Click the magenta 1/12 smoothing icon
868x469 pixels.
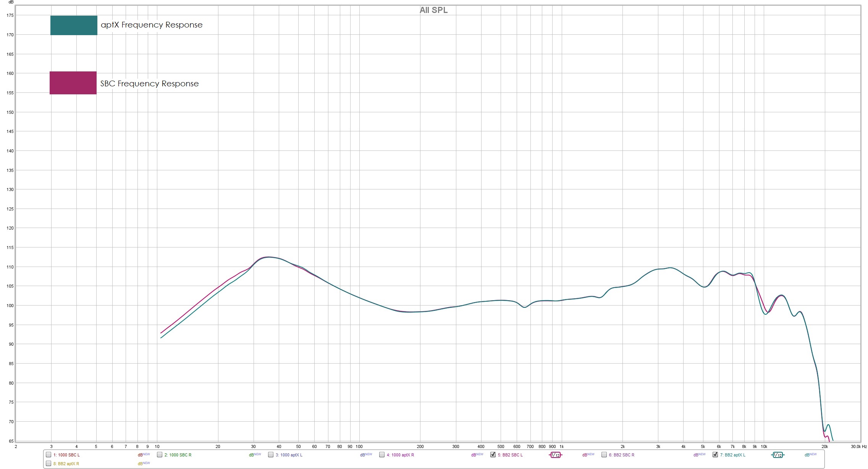point(556,455)
